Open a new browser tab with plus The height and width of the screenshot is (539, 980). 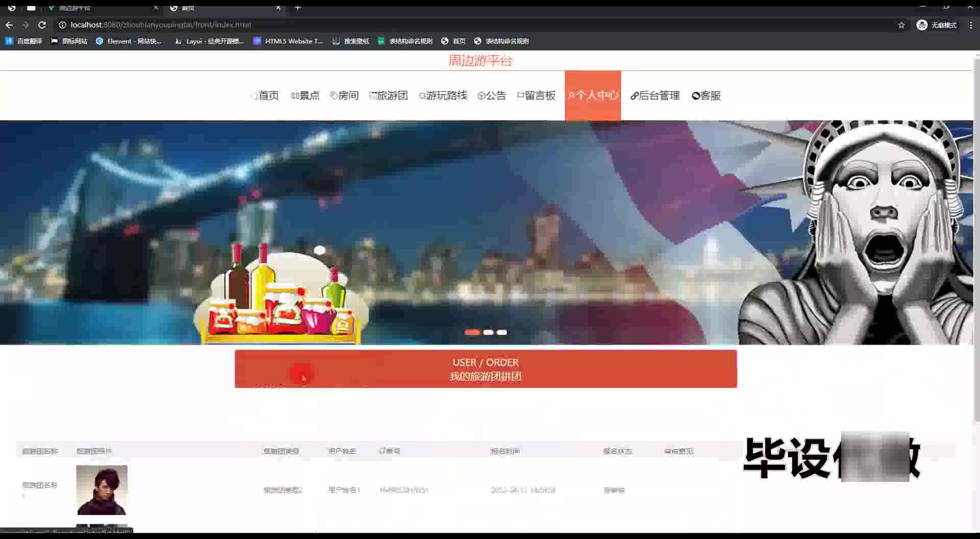pos(298,8)
